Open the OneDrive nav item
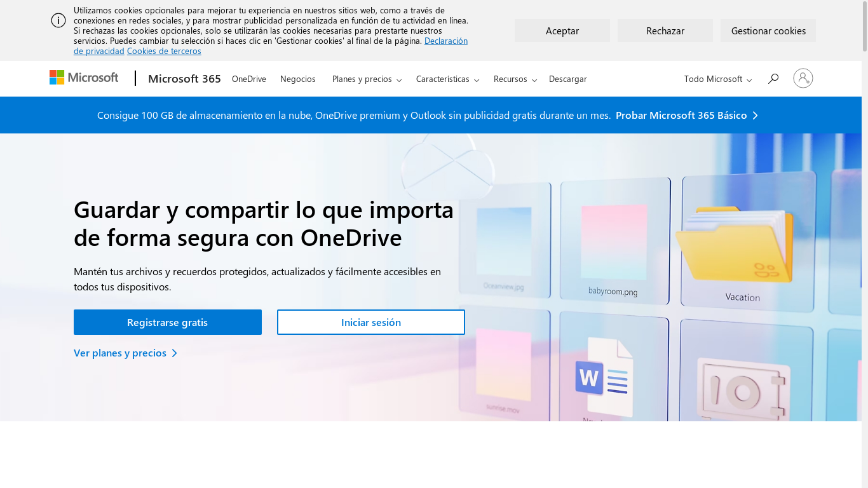868x488 pixels. [249, 79]
